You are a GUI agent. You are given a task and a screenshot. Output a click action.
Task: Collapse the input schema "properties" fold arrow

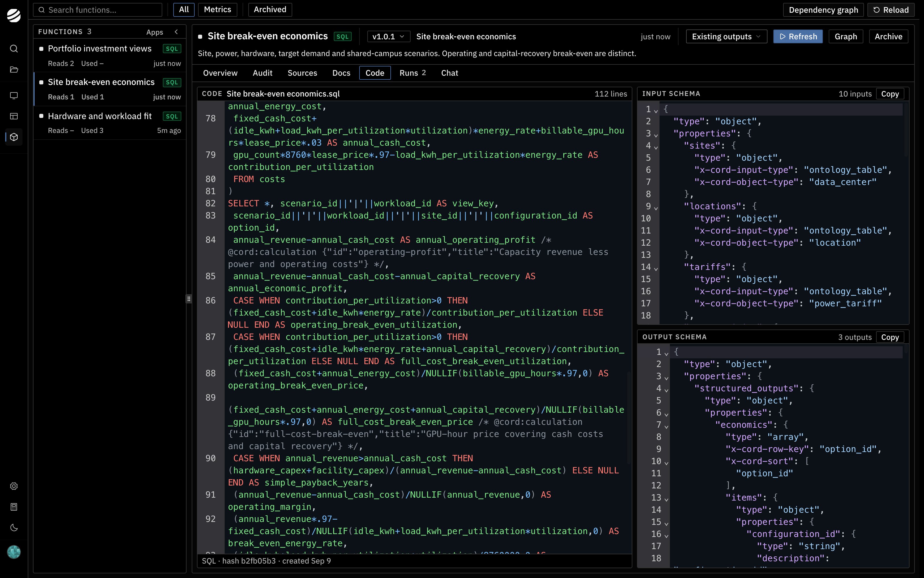(656, 135)
